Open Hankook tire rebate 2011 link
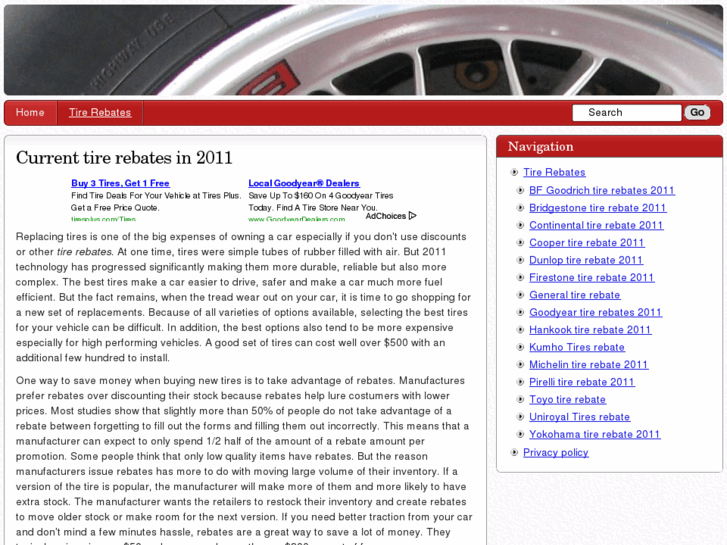The image size is (727, 545). pyautogui.click(x=590, y=330)
